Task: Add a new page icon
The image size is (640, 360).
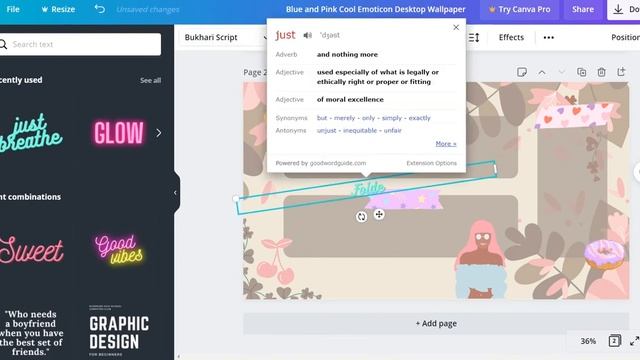Action: tap(621, 72)
